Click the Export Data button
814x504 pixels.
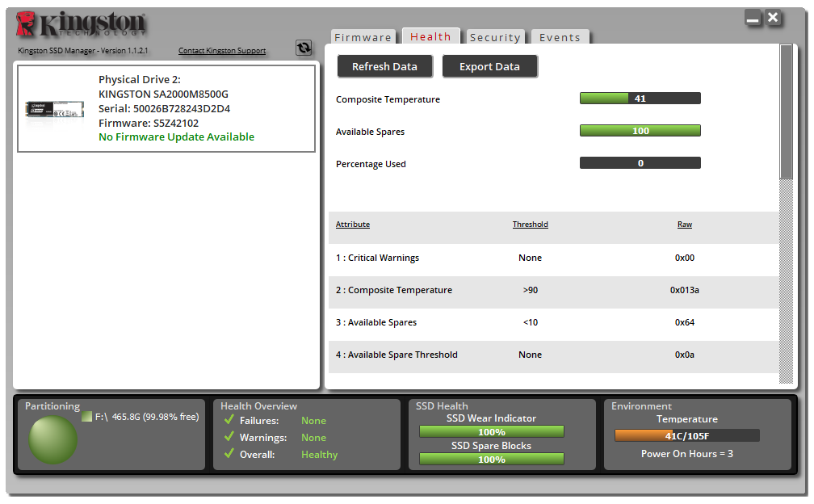click(489, 66)
